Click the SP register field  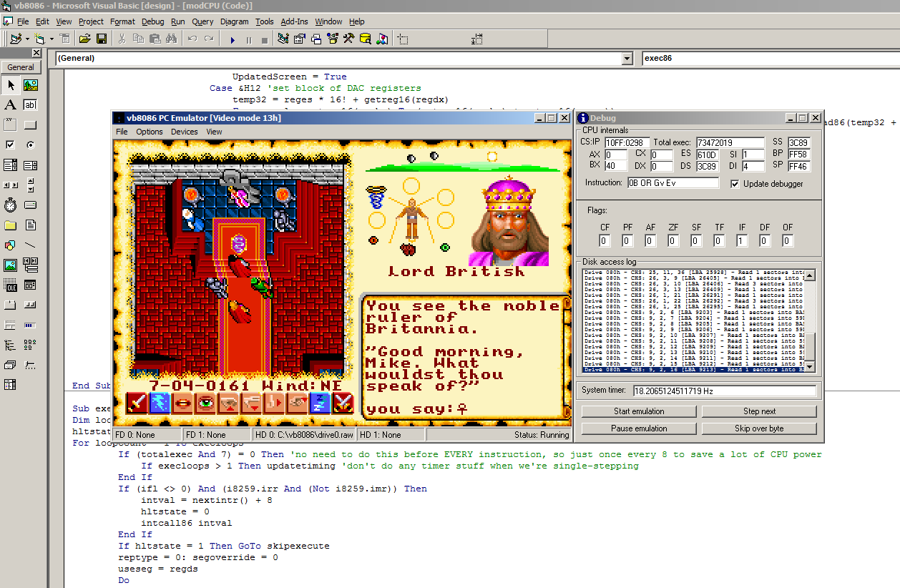pos(798,166)
